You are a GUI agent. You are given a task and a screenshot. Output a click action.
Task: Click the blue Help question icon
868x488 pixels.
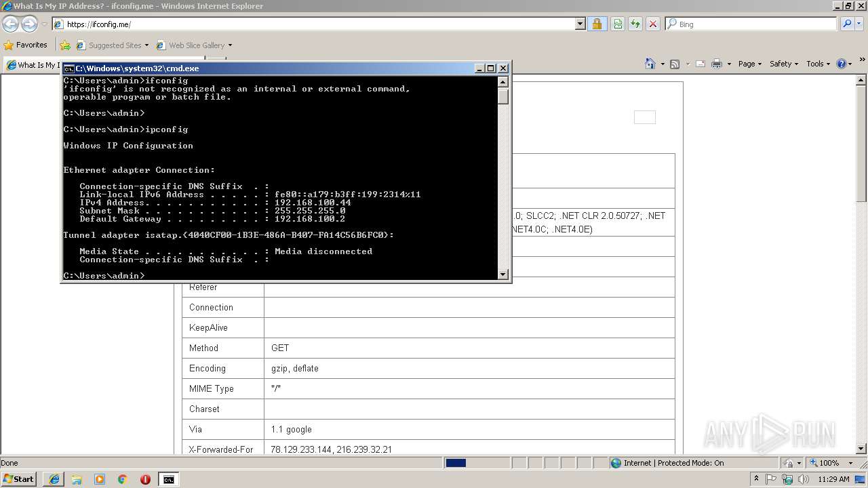point(842,64)
